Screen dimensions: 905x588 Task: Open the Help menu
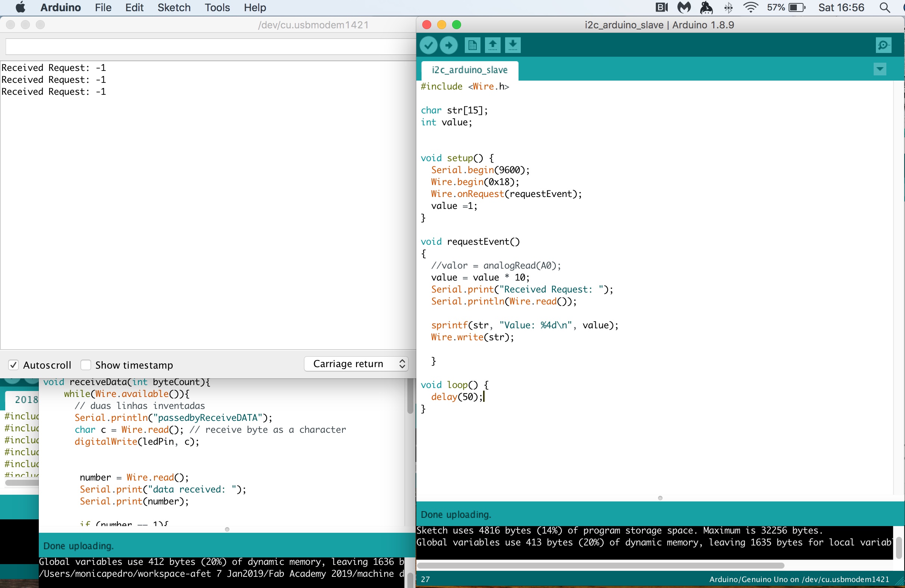point(255,7)
